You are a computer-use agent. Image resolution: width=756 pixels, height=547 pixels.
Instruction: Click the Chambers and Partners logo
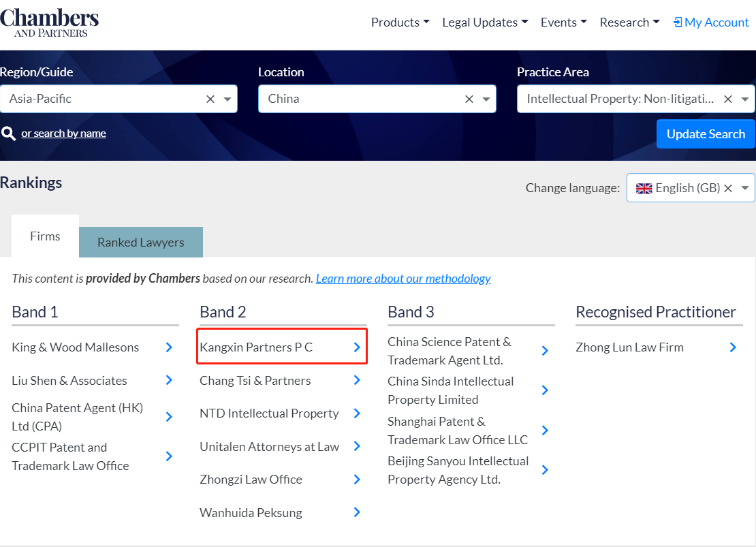tap(49, 22)
